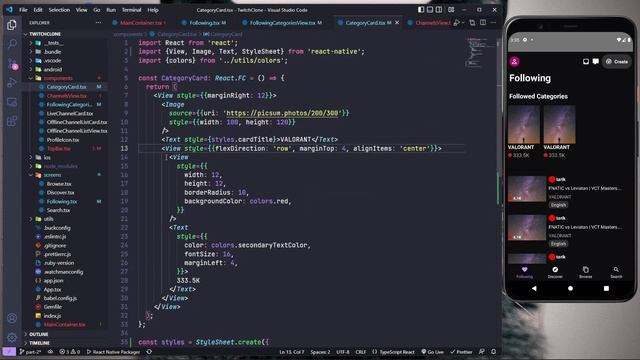Open editor more actions ellipsis

(x=493, y=23)
